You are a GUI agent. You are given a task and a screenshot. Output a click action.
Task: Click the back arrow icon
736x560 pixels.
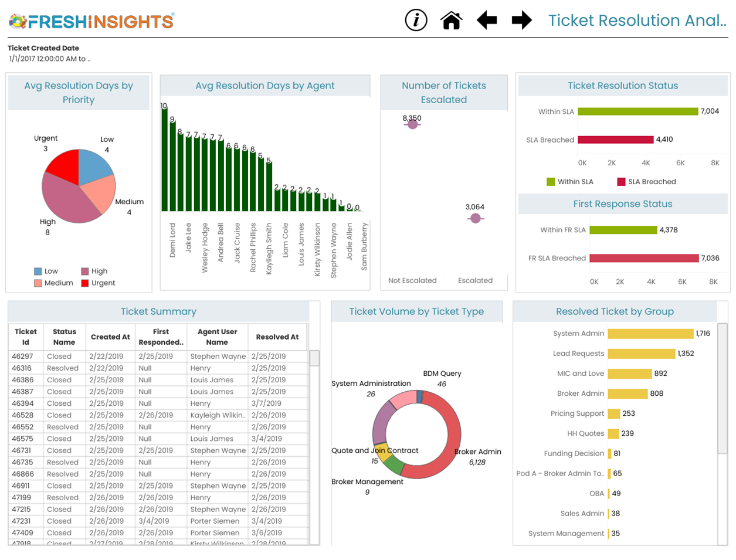pyautogui.click(x=487, y=21)
